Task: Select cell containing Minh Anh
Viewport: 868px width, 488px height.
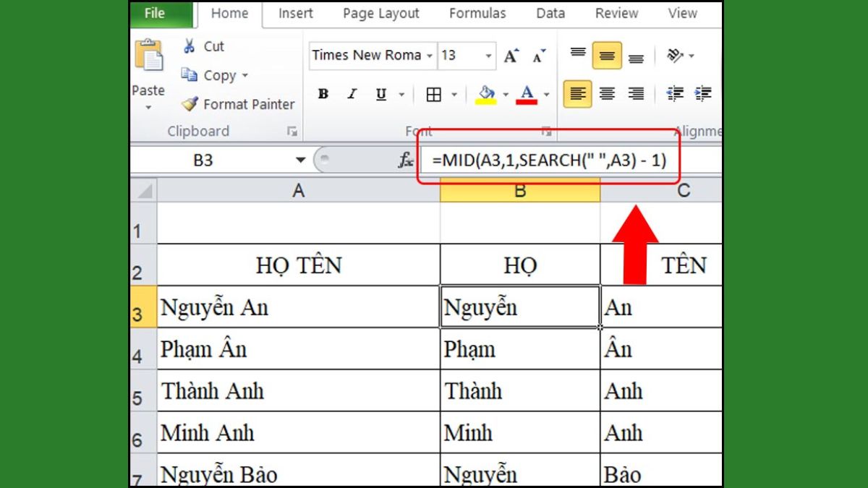Action: coord(298,432)
